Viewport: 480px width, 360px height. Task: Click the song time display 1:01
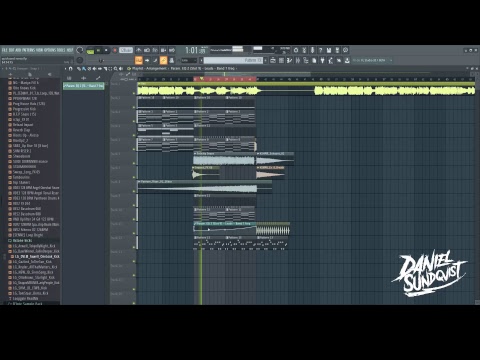pyautogui.click(x=195, y=51)
